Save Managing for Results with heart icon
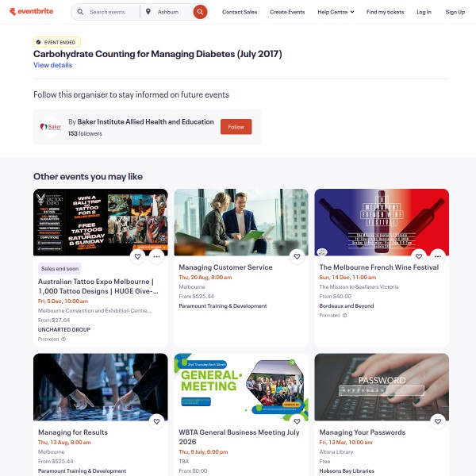Viewport: 476px width, 476px height. [156, 421]
